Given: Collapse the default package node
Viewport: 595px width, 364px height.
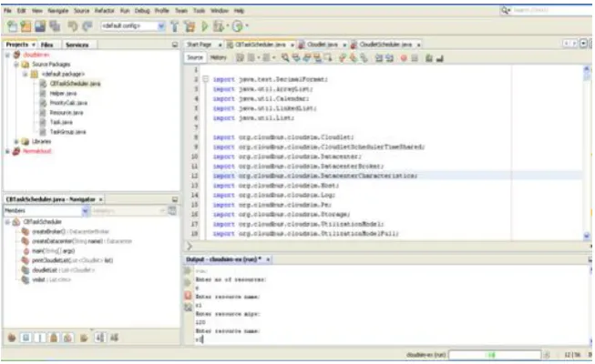Looking at the screenshot, I should coord(26,74).
